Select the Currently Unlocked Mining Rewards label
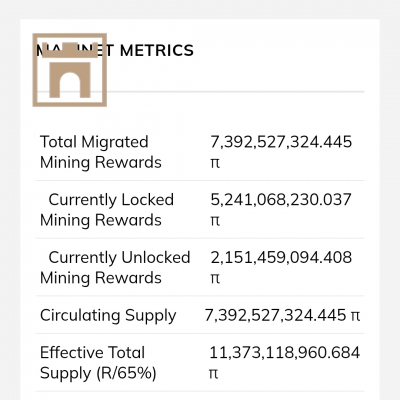The height and width of the screenshot is (400, 400). pos(115,267)
